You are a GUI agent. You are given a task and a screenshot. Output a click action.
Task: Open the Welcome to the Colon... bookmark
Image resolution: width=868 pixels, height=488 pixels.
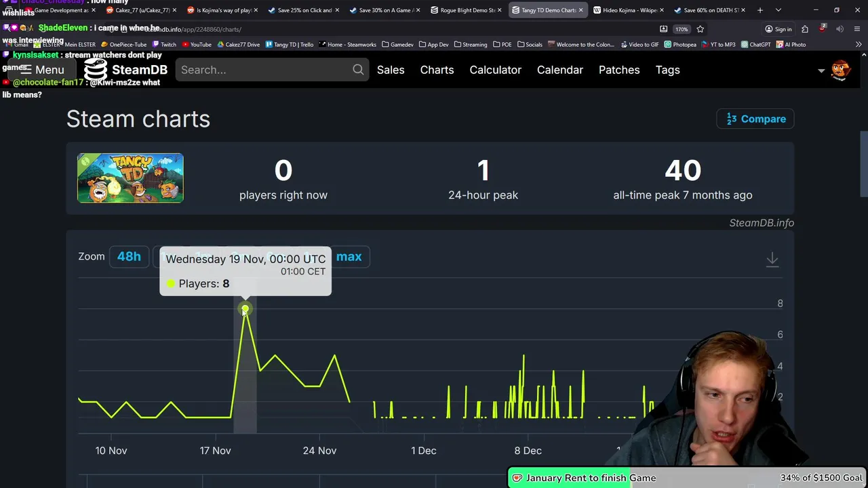[581, 45]
